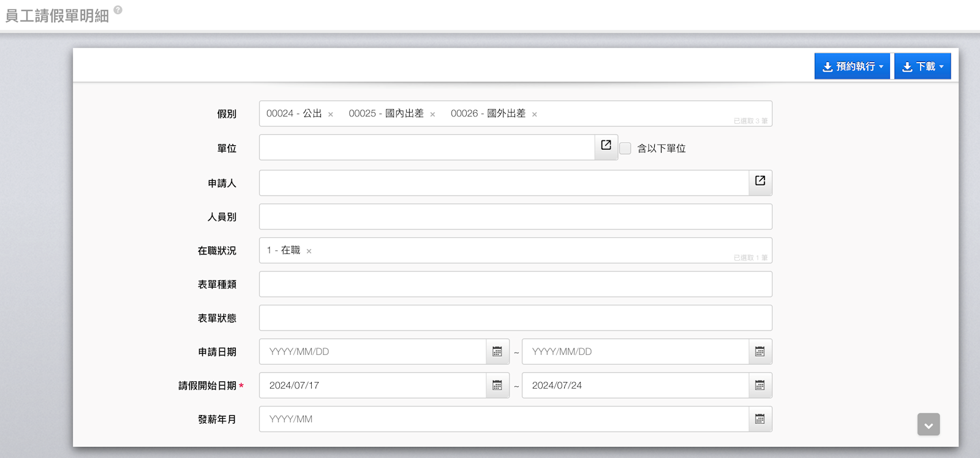Remove the 00025 - 國內出差 tag

[432, 115]
